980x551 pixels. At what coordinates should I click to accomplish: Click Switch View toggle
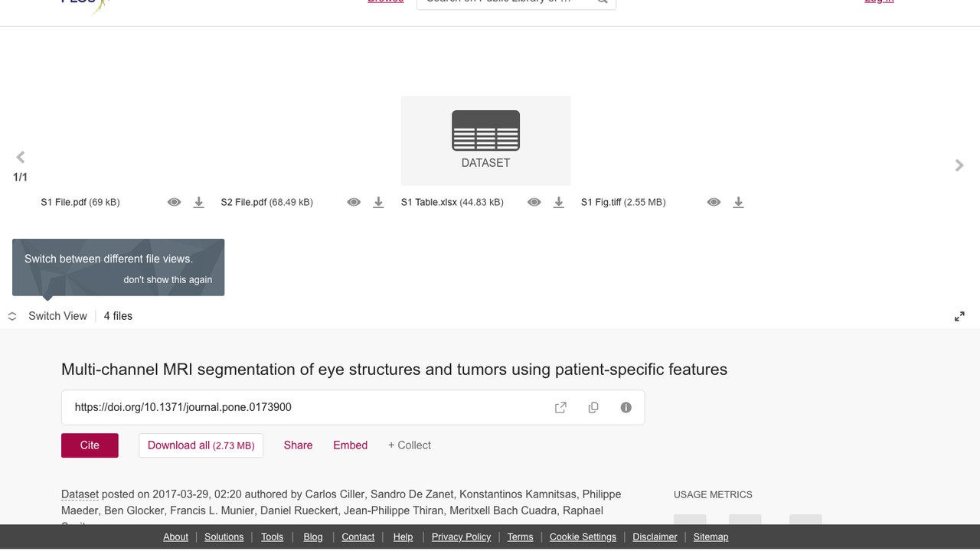tap(48, 316)
